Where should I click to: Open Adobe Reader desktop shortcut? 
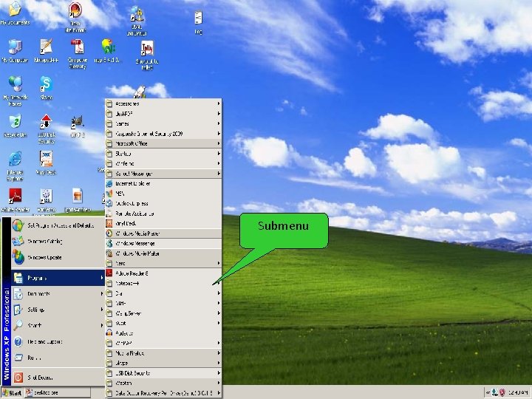point(15,200)
